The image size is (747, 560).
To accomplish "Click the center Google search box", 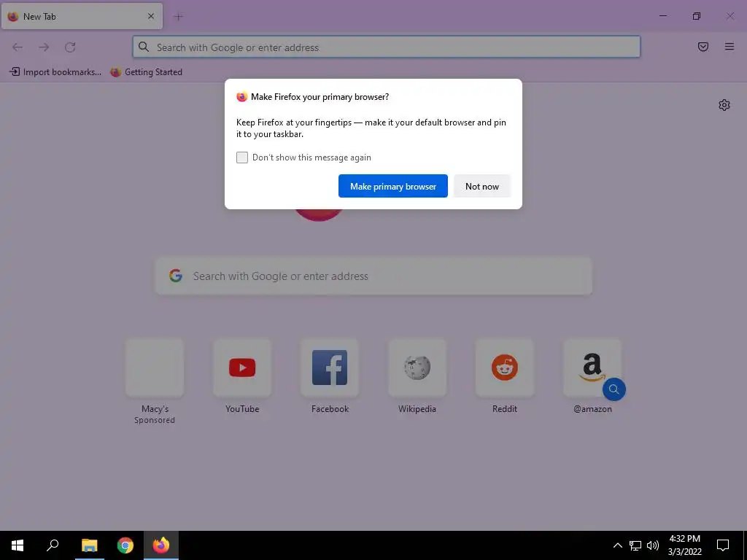I will tap(373, 276).
